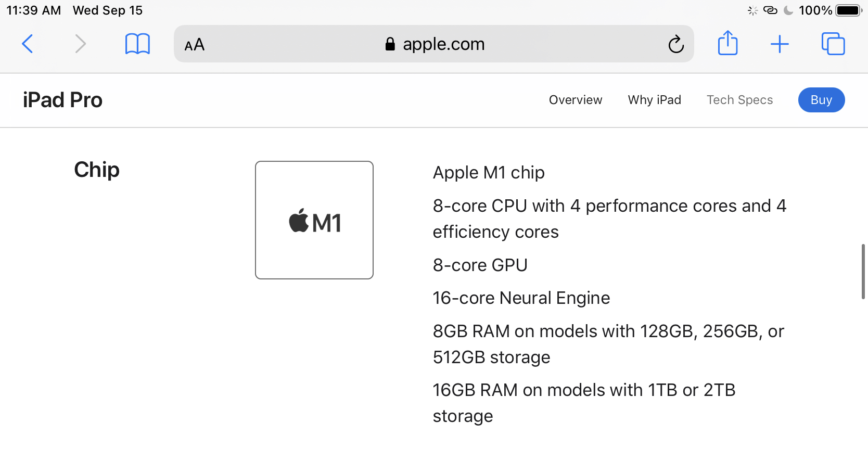Select the Tech Specs tab
This screenshot has height=461, width=868.
[739, 100]
